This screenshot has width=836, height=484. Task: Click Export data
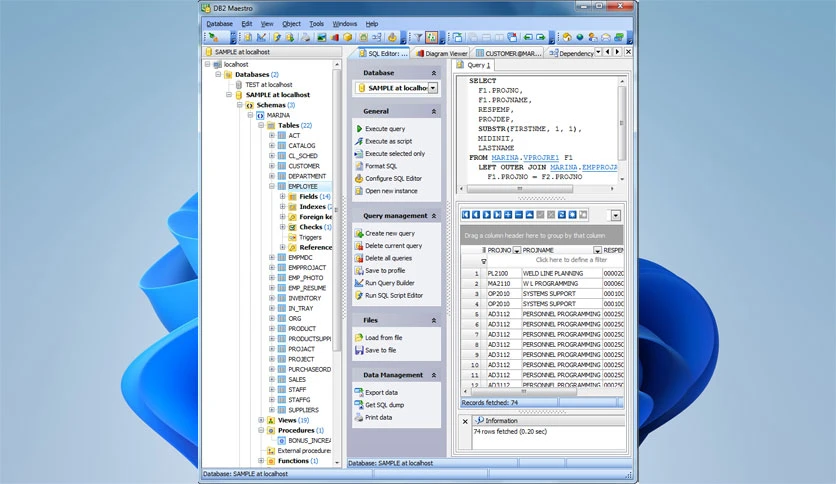tap(376, 392)
